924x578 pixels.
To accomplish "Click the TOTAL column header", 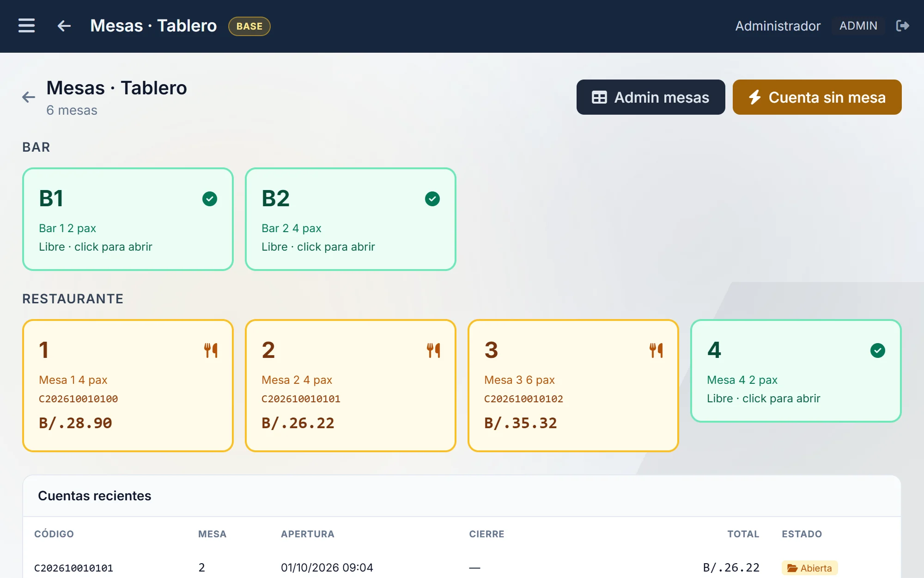I will pyautogui.click(x=743, y=534).
